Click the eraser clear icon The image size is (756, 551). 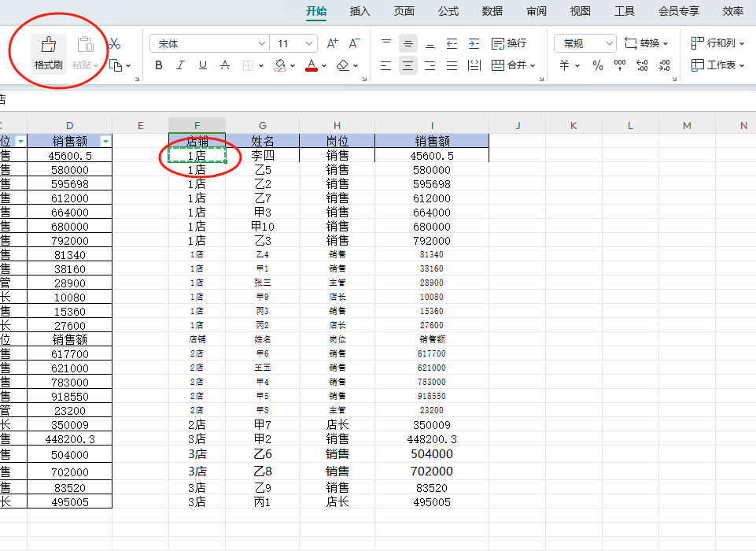[343, 65]
